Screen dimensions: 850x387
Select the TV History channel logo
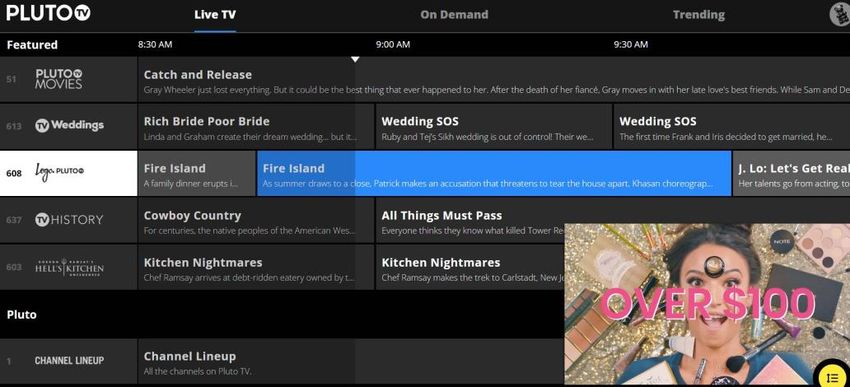pyautogui.click(x=69, y=220)
